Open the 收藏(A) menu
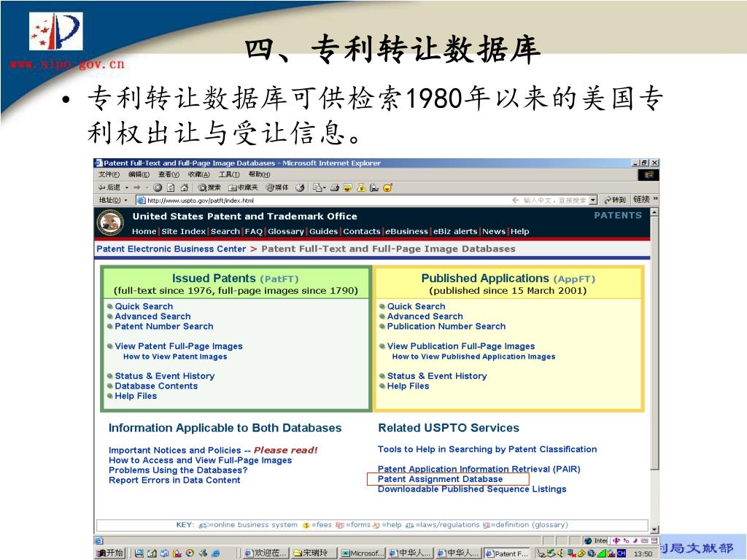This screenshot has height=560, width=747. click(x=198, y=175)
